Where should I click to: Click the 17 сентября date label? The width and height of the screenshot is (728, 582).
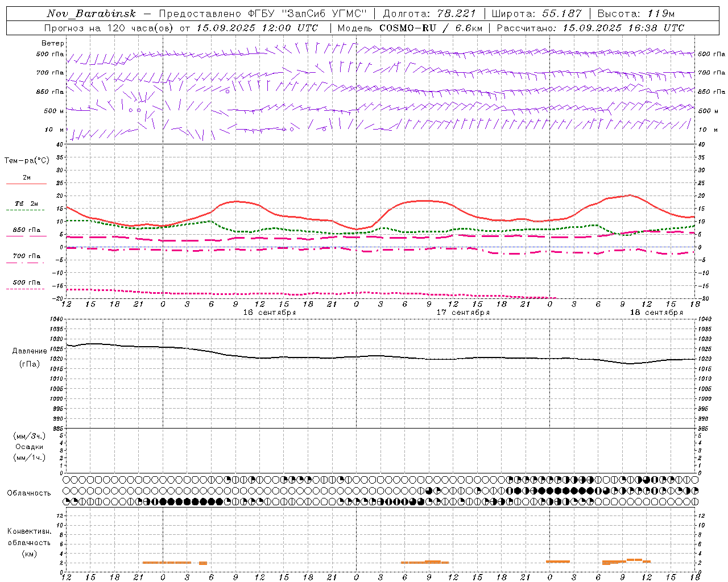(x=463, y=313)
